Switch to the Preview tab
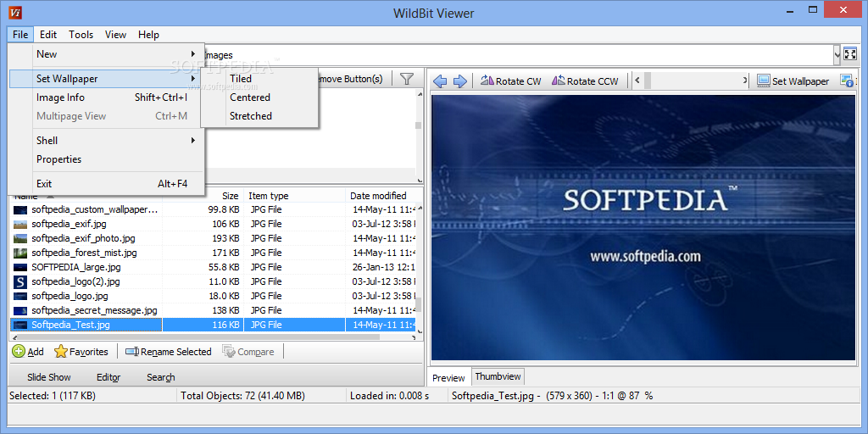Screen dimensions: 868x434 click(448, 377)
